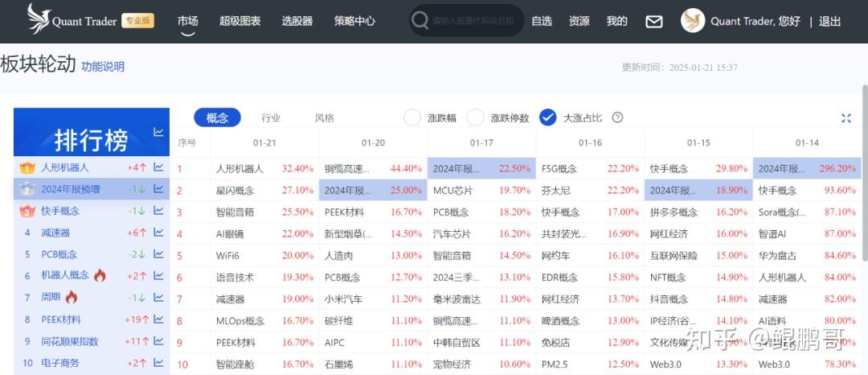The width and height of the screenshot is (868, 375).
Task: Open trend chart icon for 周期 row
Action: click(158, 297)
